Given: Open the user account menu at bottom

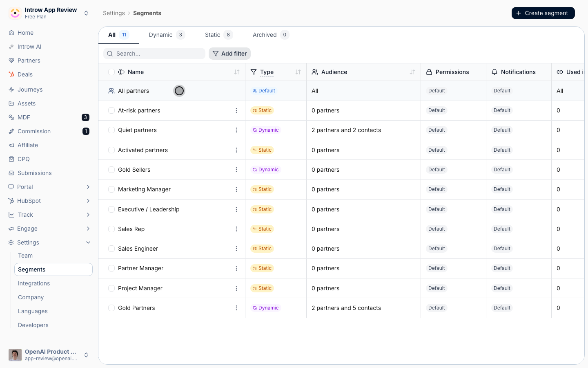Looking at the screenshot, I should tap(49, 355).
